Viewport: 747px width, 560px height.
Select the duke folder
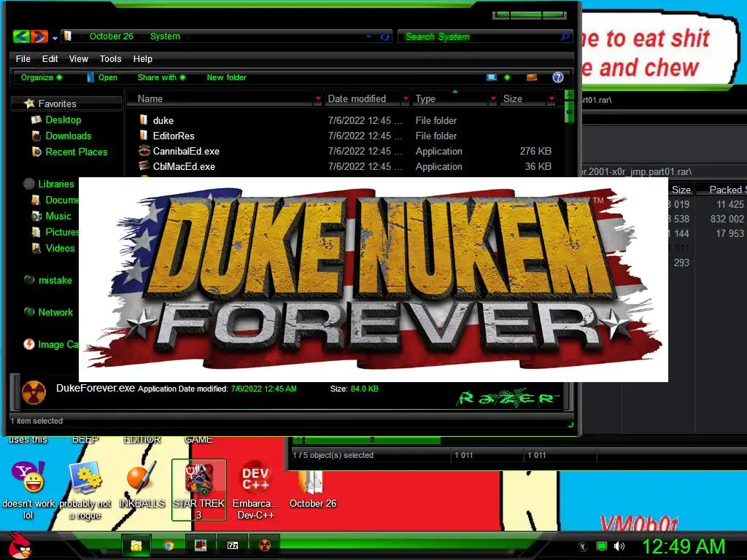163,120
